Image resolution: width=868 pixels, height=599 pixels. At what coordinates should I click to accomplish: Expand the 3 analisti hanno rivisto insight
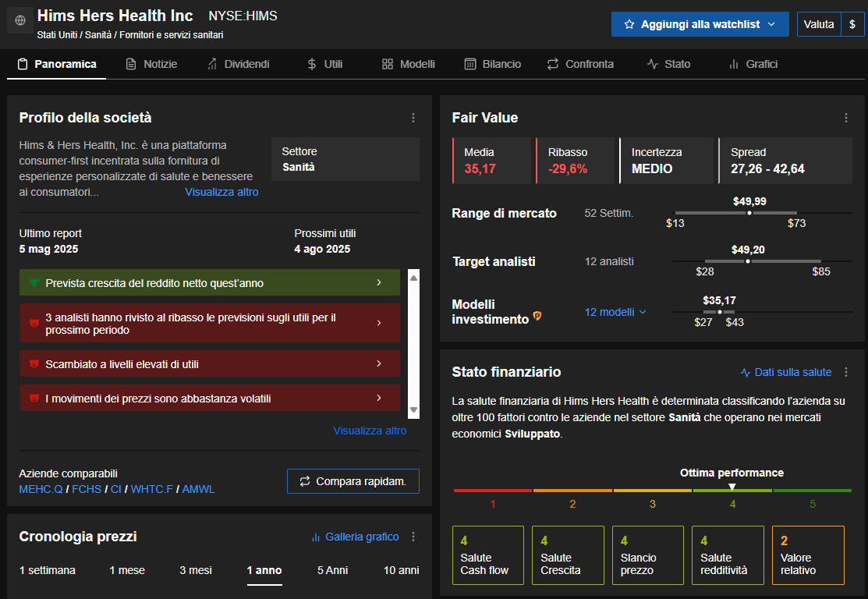[x=379, y=323]
